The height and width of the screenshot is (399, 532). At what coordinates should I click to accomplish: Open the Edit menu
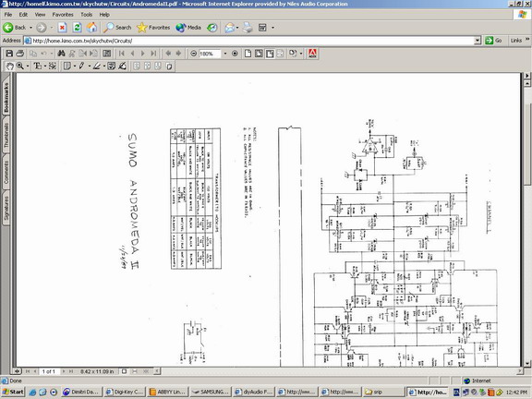[x=23, y=15]
